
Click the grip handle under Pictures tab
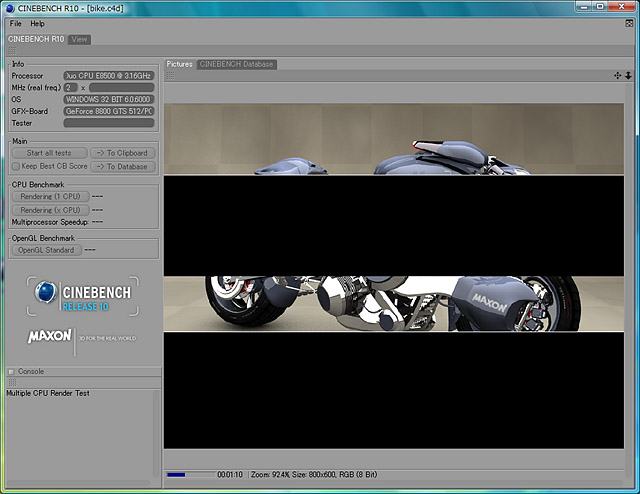click(x=170, y=76)
